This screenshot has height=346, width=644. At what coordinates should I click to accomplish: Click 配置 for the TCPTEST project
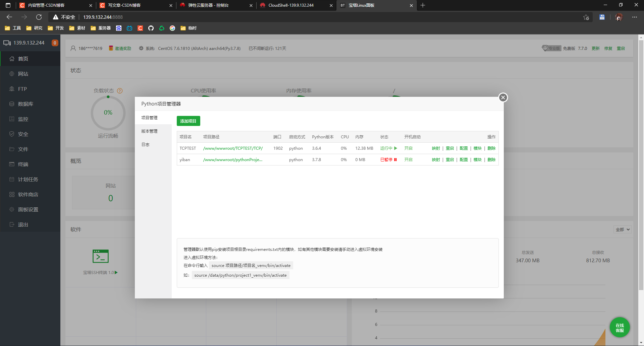tap(464, 148)
